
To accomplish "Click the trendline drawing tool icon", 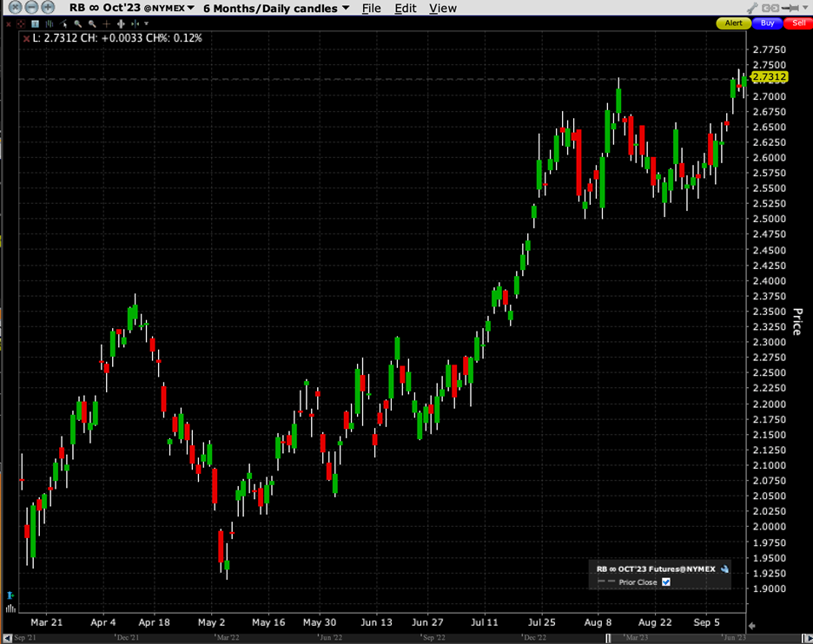I will [62, 23].
